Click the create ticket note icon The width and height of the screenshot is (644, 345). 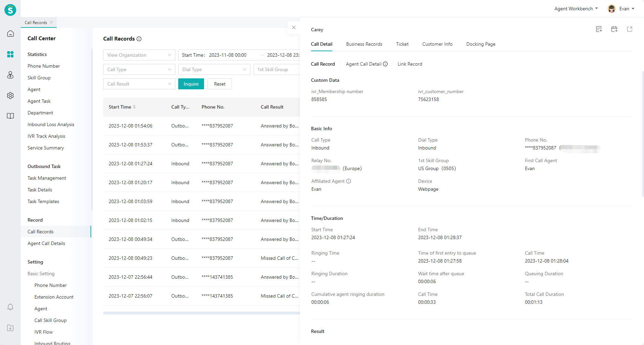[x=599, y=29]
